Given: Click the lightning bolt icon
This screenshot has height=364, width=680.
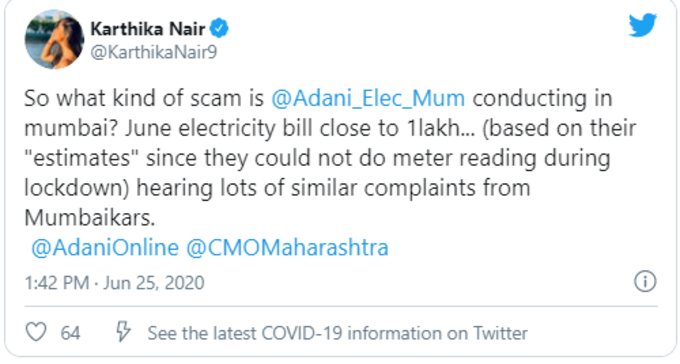Looking at the screenshot, I should click(x=123, y=332).
